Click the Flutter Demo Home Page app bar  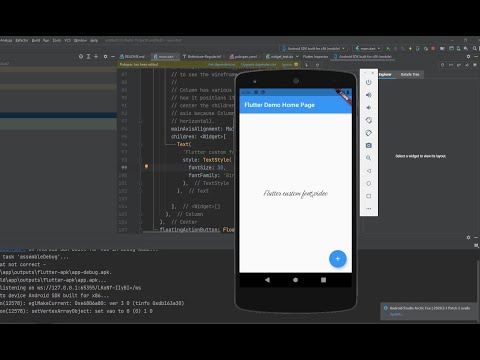295,105
